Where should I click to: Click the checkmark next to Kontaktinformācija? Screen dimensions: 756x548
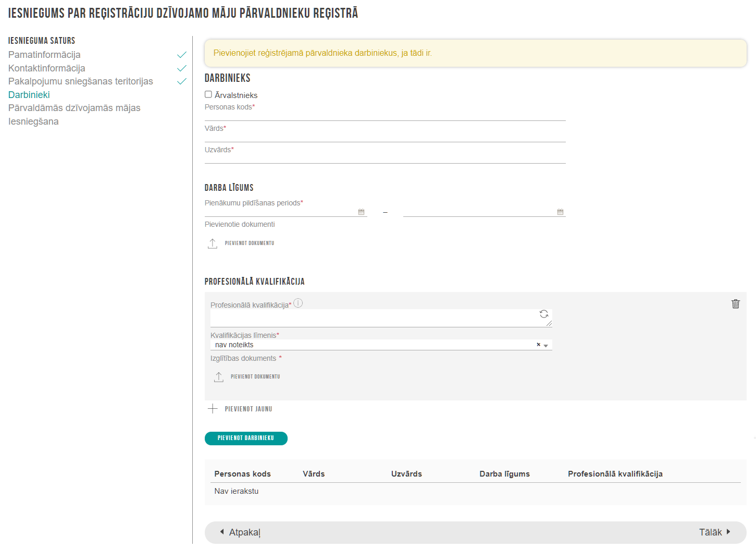click(181, 68)
